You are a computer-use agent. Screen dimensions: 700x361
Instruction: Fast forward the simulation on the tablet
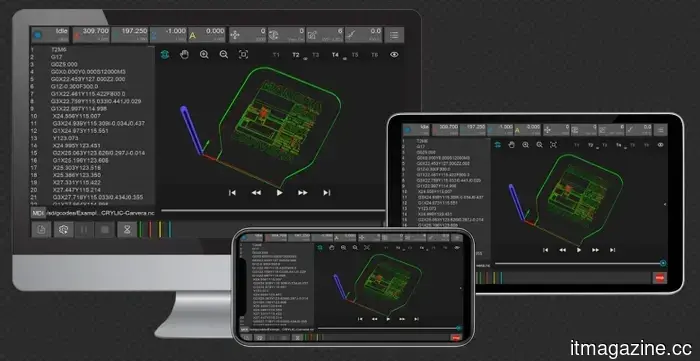pos(596,250)
